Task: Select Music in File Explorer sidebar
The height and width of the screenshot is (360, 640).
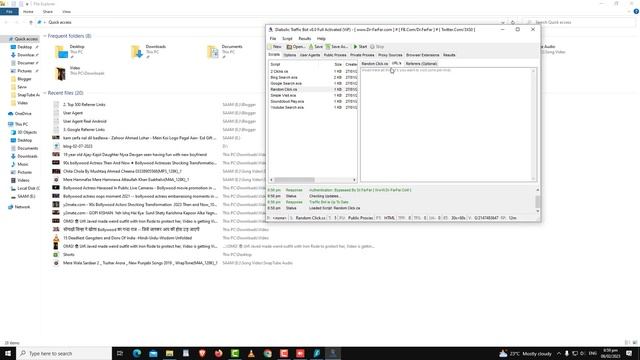Action: coord(20,164)
